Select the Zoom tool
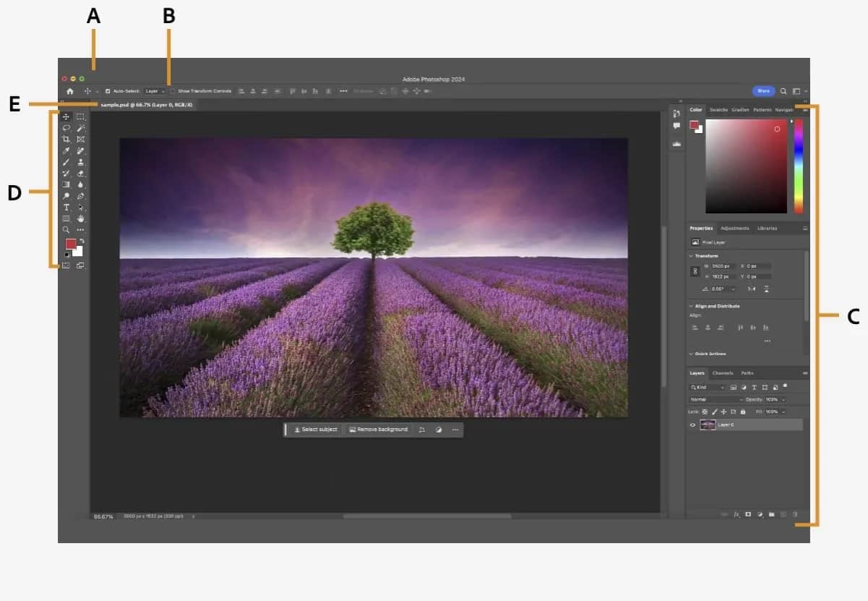868x601 pixels. pyautogui.click(x=66, y=229)
